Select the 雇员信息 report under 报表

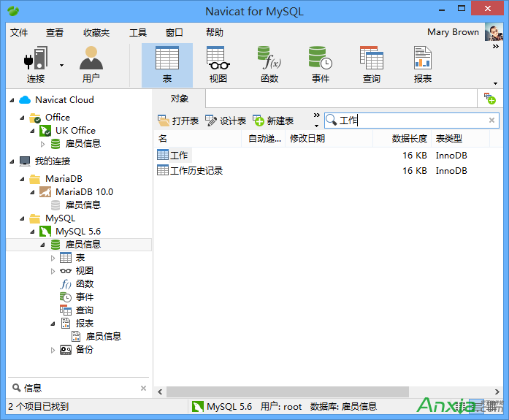103,337
